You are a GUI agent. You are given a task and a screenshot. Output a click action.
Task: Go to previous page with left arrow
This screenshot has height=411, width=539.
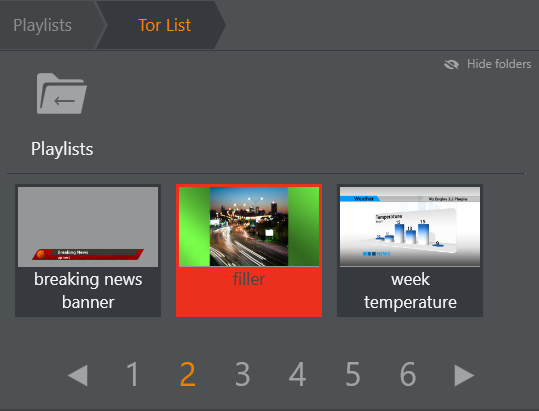pyautogui.click(x=78, y=375)
